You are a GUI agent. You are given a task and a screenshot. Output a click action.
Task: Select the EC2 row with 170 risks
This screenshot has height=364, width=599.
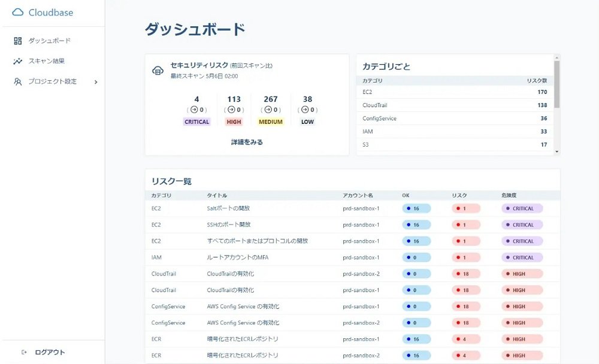pyautogui.click(x=455, y=92)
